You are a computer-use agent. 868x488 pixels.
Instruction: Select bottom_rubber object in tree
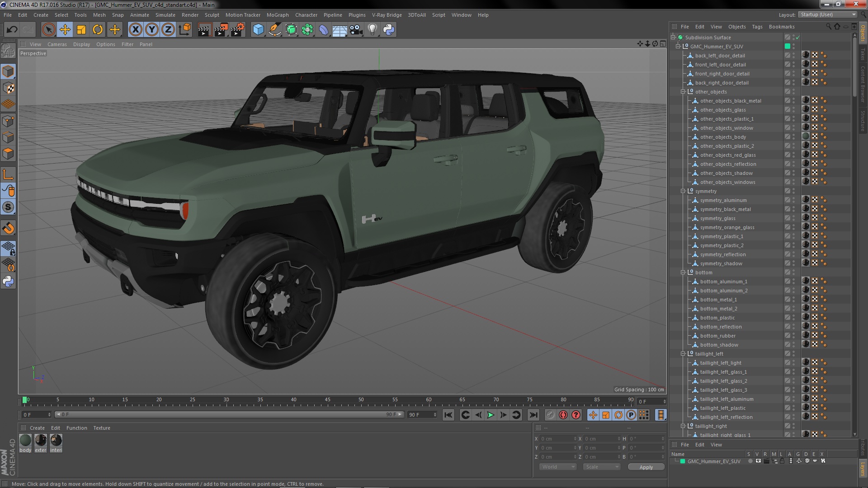[x=717, y=336]
